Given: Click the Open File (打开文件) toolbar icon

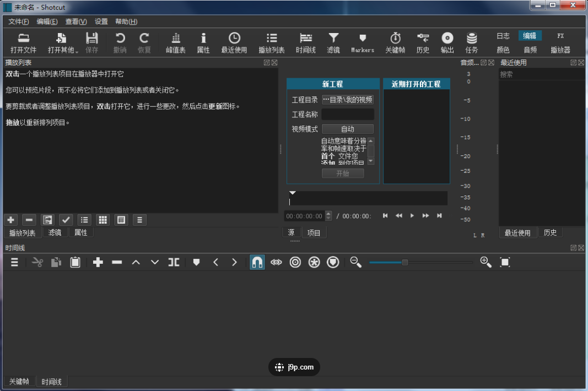Looking at the screenshot, I should click(x=23, y=43).
